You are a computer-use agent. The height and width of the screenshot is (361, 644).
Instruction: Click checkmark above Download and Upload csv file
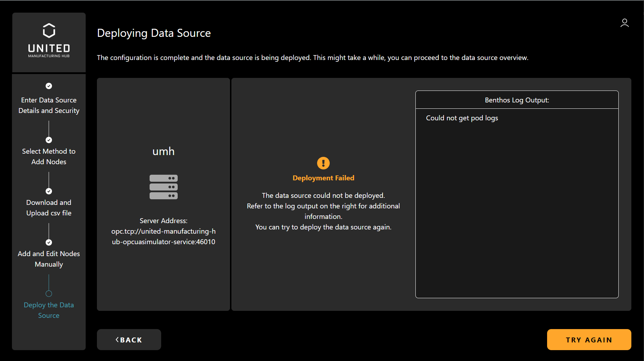click(49, 191)
